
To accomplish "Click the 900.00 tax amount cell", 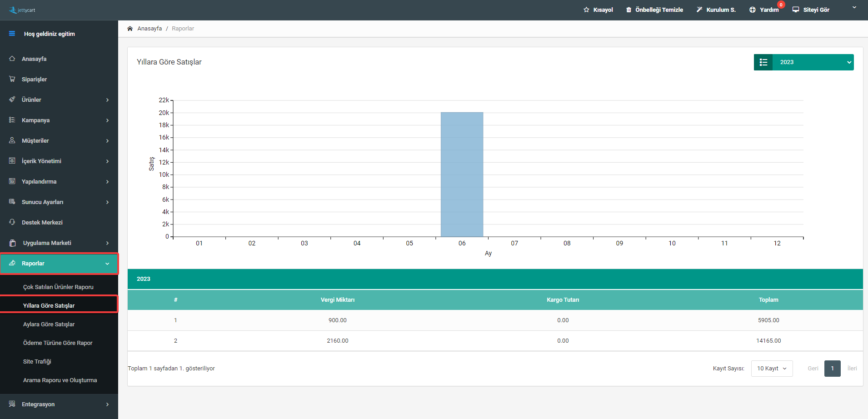I will tap(338, 320).
